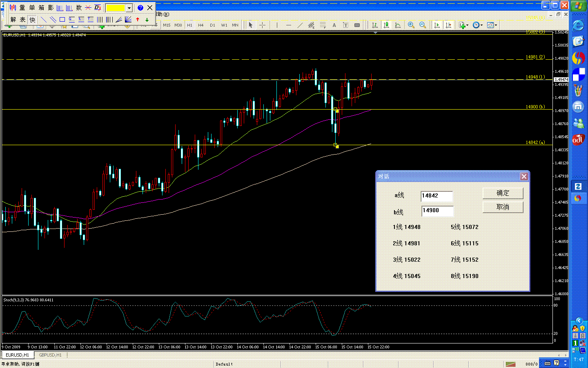The image size is (588, 368).
Task: Click the a线 input field
Action: click(x=437, y=196)
